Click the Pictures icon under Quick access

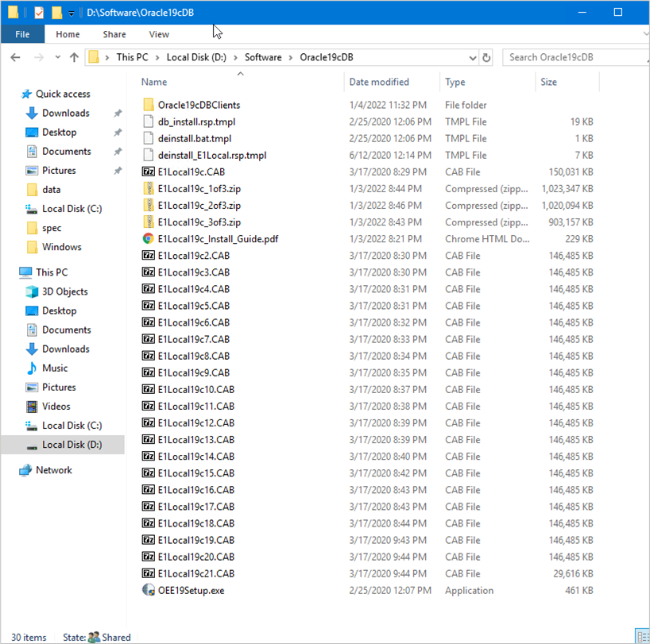[x=32, y=170]
